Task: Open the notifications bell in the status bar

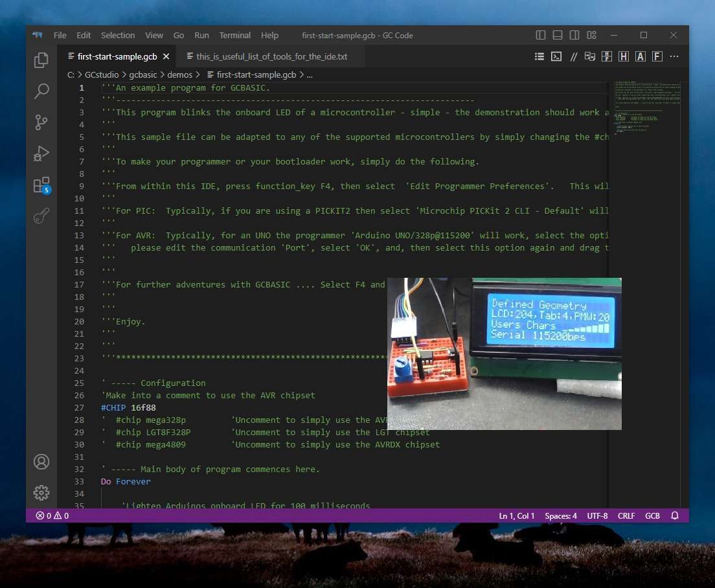Action: [x=675, y=515]
